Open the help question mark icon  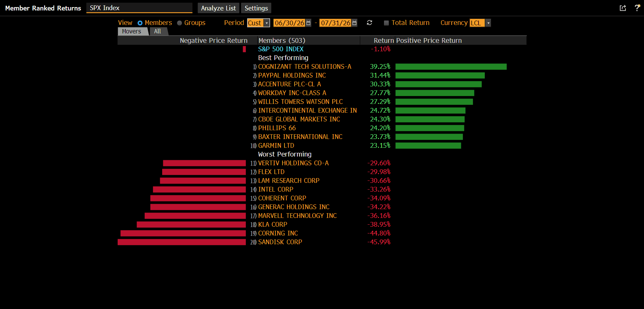pyautogui.click(x=637, y=8)
